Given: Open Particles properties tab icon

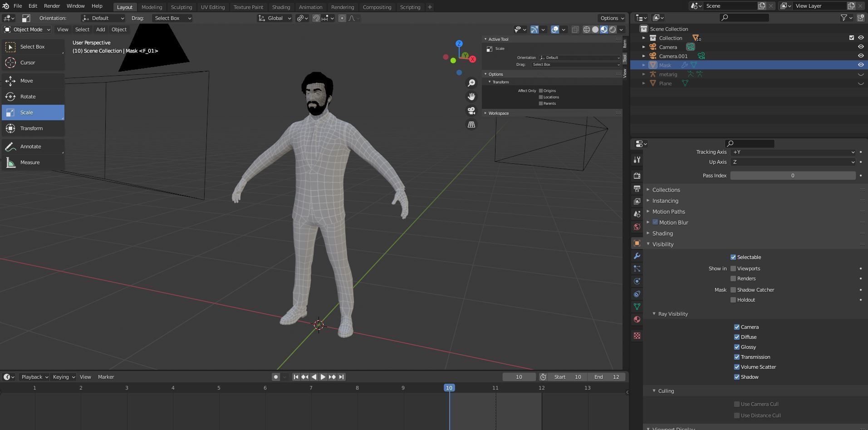Looking at the screenshot, I should [637, 269].
